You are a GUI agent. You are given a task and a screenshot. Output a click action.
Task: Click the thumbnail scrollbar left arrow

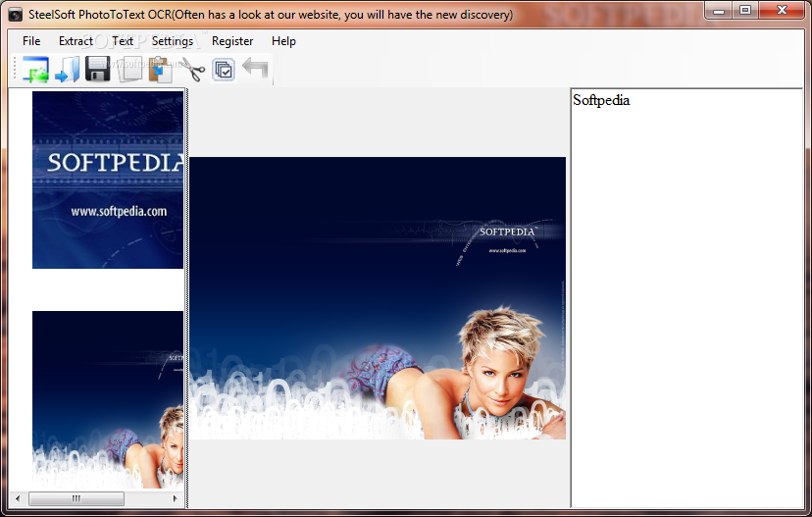[18, 499]
